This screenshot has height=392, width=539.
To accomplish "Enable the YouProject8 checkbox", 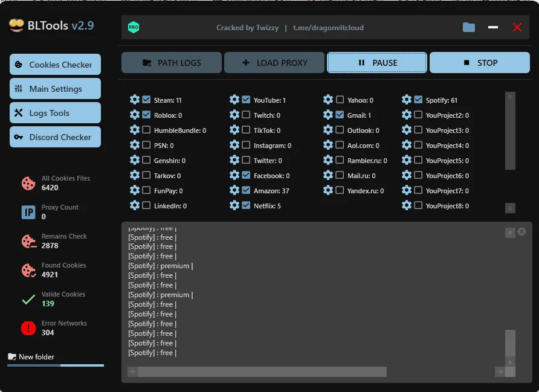I will click(418, 205).
